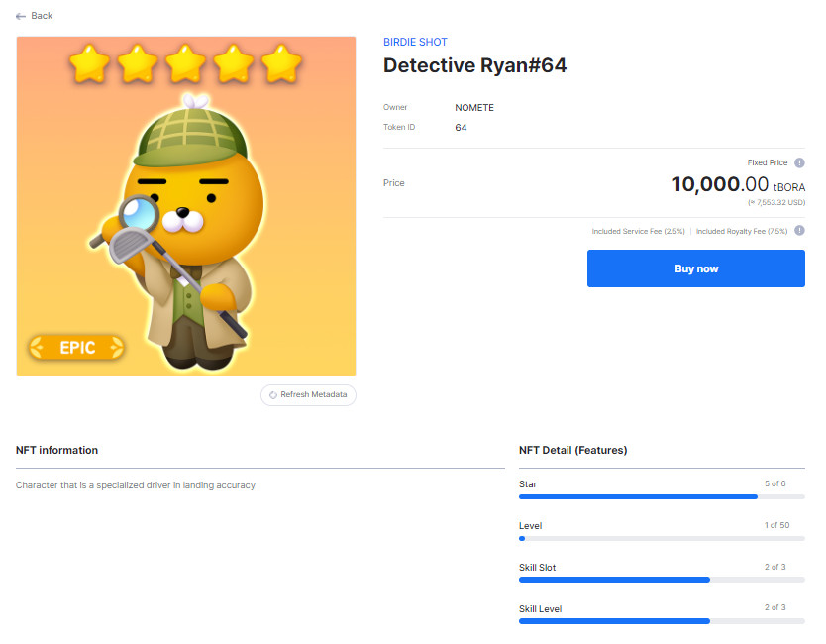Click the Skill Slot feature label
Viewport: 826px width, 644px height.
(538, 568)
